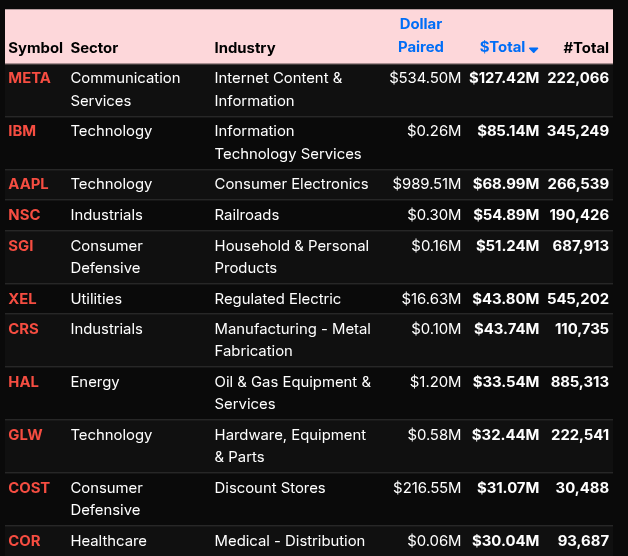Open the GLW ticker link
The height and width of the screenshot is (556, 628).
[x=25, y=435]
